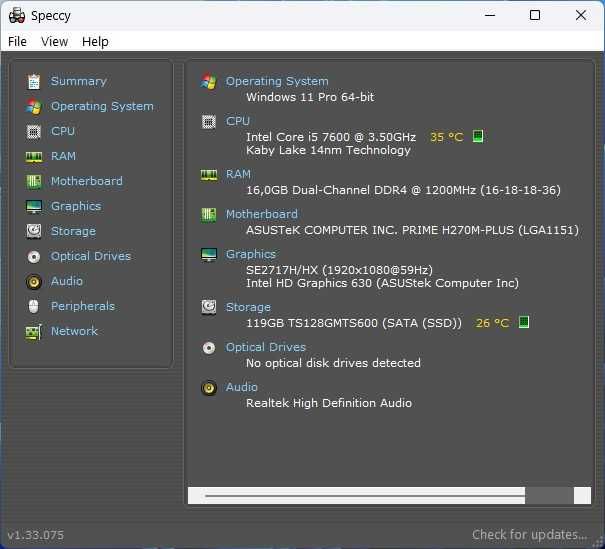Select Motherboard in the sidebar

pos(87,181)
